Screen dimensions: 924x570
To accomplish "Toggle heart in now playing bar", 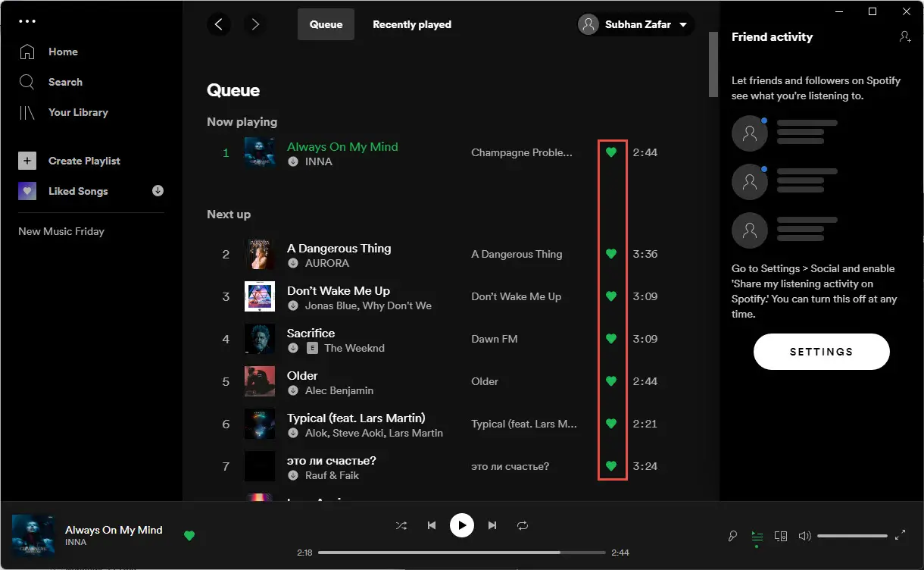I will tap(189, 536).
